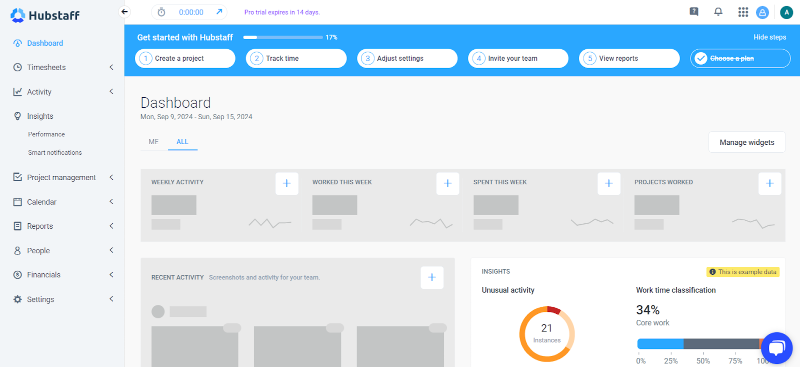Expand the Financials menu chevron

[x=111, y=275]
